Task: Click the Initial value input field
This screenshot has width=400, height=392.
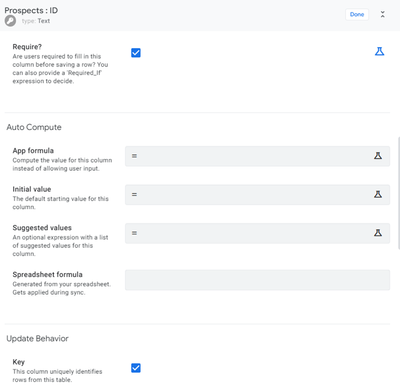Action: click(257, 195)
